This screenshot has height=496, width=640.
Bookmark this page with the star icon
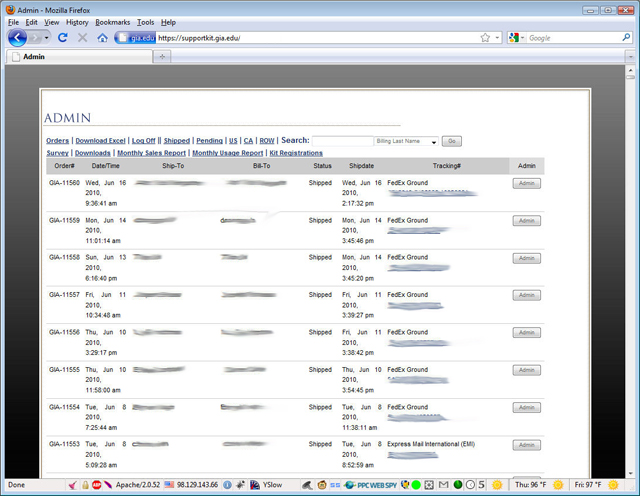(x=485, y=38)
